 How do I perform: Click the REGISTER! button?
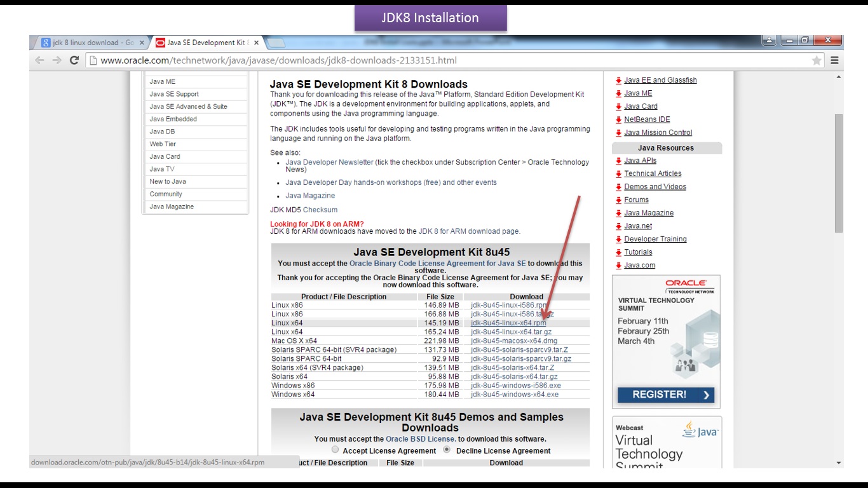pos(666,395)
